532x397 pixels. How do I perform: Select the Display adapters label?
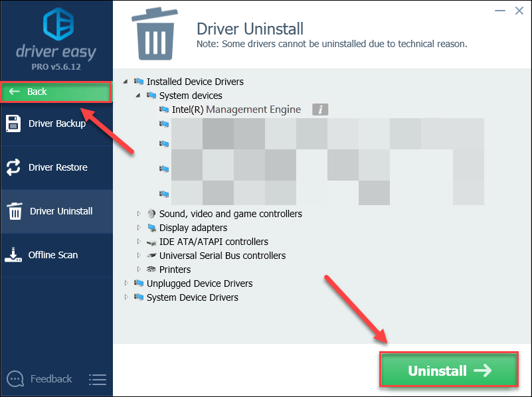point(193,228)
